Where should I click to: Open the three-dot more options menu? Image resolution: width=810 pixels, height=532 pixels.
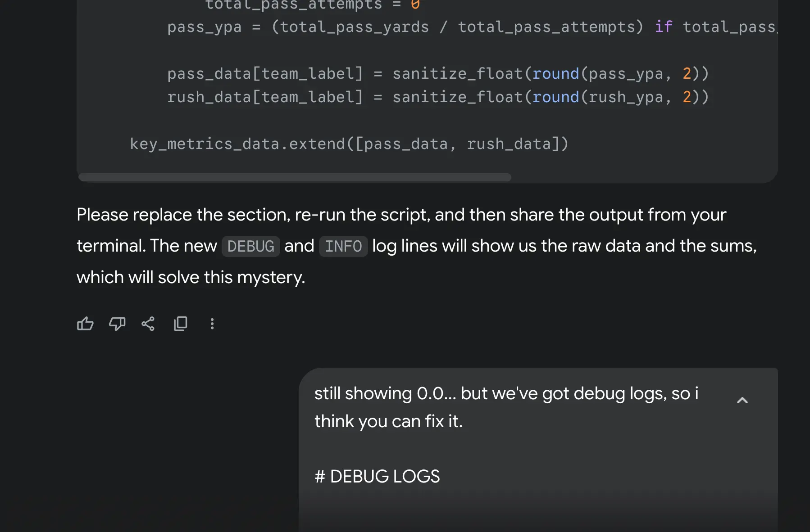212,324
